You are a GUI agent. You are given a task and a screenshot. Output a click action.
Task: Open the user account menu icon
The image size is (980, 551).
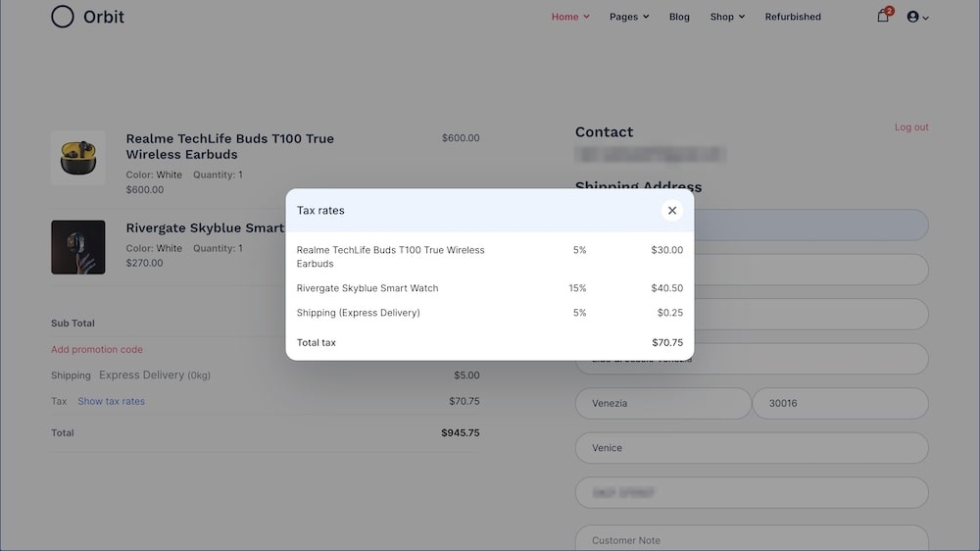(x=917, y=17)
